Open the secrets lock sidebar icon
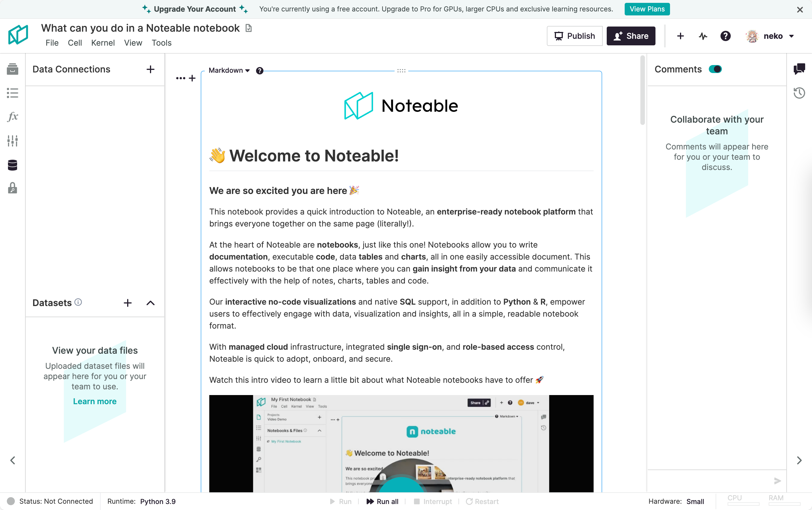This screenshot has width=812, height=510. coord(13,188)
